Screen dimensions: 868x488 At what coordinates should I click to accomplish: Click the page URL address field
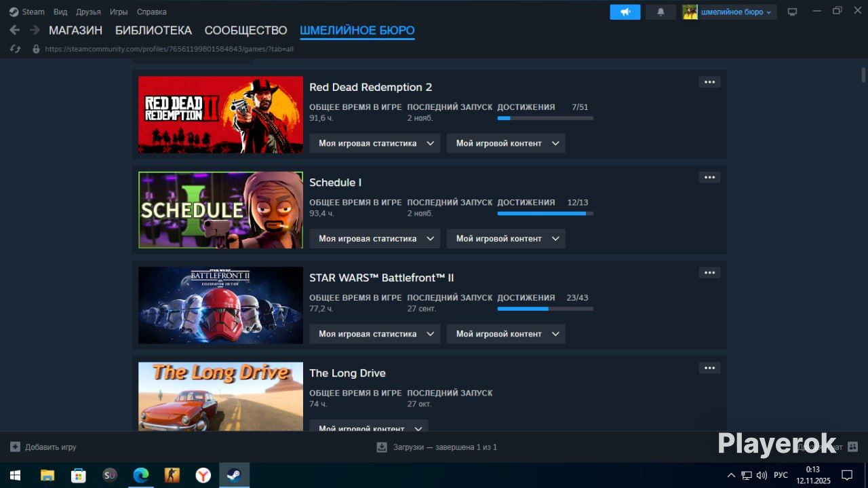169,49
